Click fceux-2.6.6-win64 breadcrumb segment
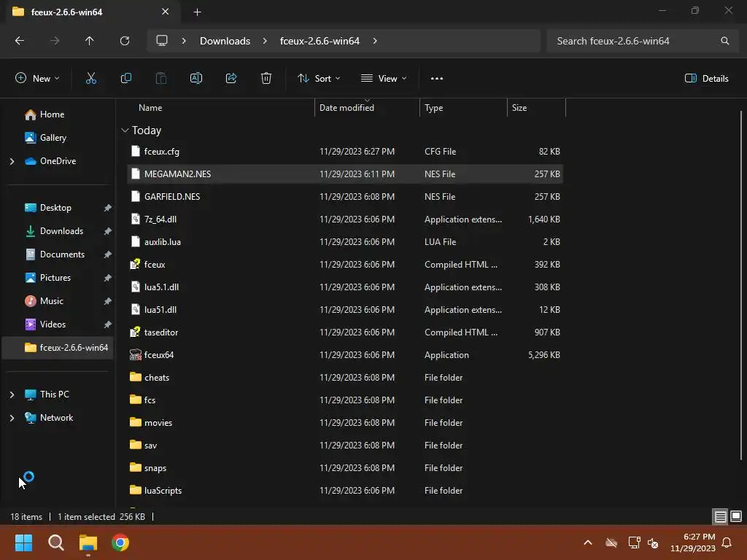 320,41
